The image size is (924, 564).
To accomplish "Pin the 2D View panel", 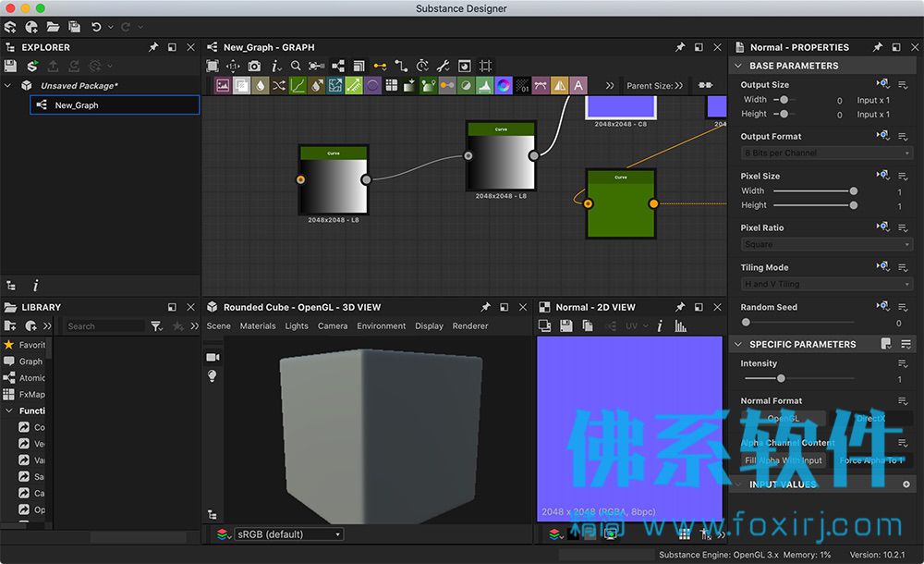I will (680, 307).
